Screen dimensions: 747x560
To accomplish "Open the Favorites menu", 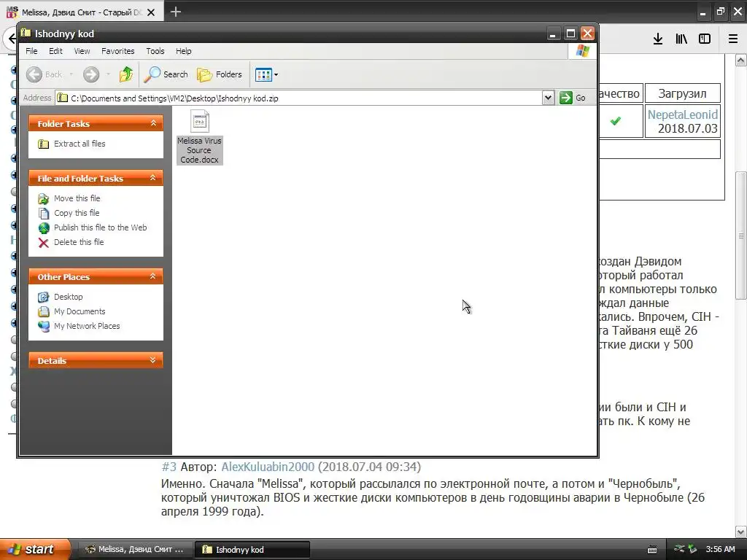I will coord(117,51).
